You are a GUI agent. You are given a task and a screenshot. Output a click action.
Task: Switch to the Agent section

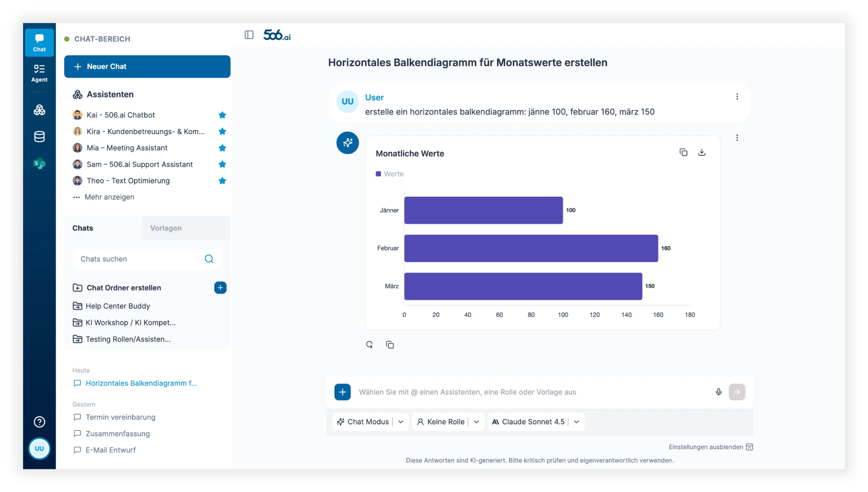(x=39, y=73)
